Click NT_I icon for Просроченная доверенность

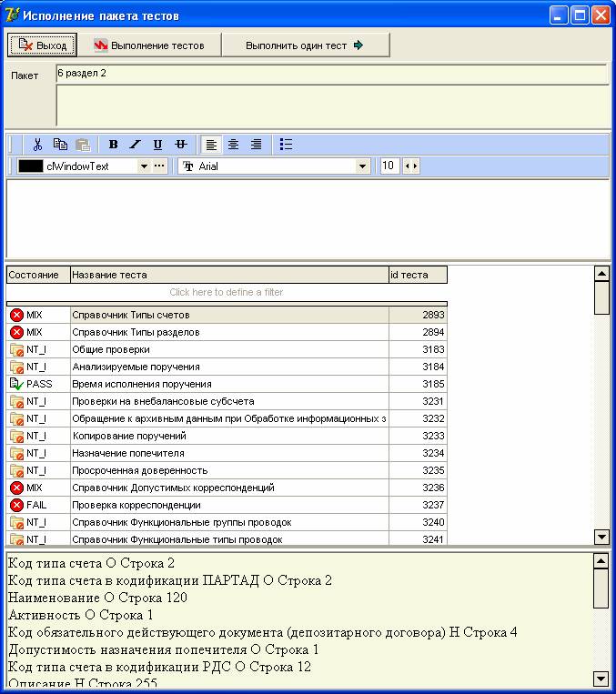click(16, 470)
